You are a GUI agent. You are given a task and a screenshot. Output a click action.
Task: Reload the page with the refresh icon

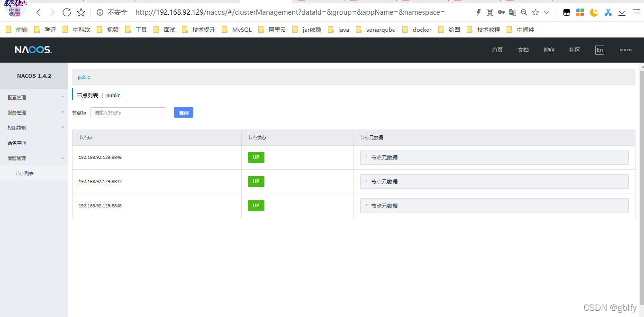[x=67, y=12]
